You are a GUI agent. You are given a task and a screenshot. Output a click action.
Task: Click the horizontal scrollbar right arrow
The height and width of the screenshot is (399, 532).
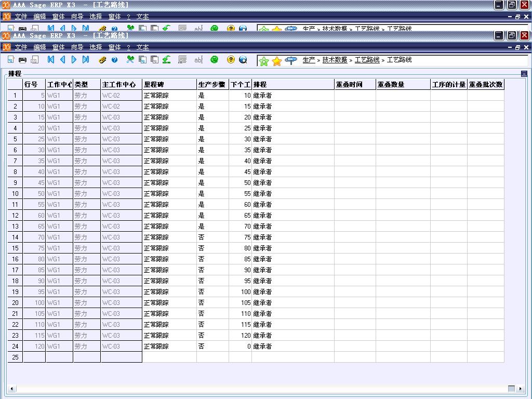tap(521, 389)
